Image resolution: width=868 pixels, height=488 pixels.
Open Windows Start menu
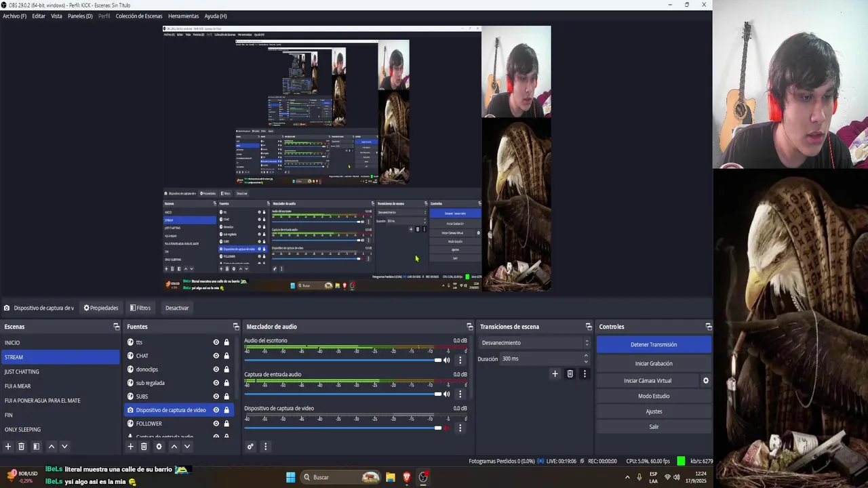coord(290,477)
